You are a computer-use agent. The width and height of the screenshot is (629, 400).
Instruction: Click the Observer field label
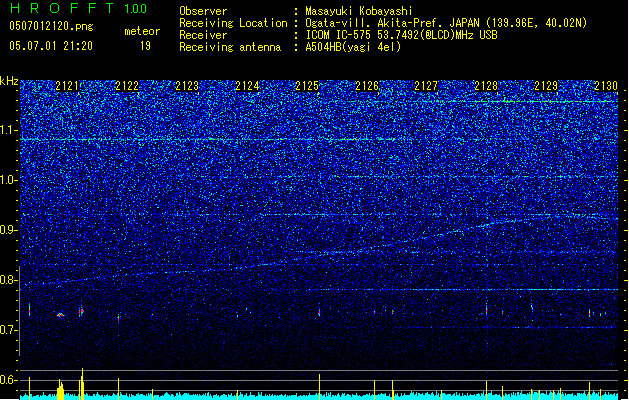click(203, 11)
